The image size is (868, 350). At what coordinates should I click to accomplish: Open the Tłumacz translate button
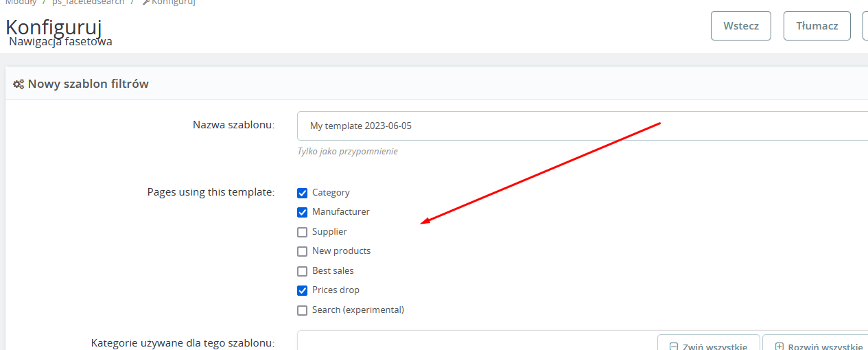[817, 26]
